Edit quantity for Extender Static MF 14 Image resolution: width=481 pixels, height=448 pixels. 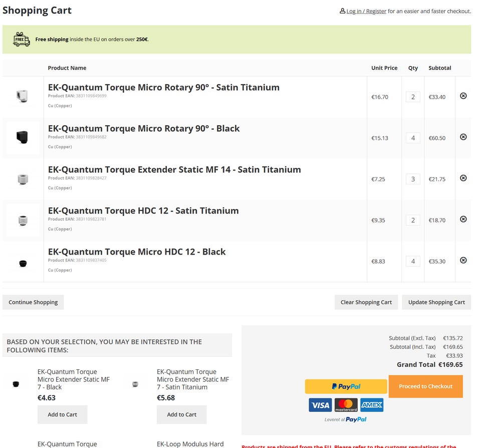click(413, 179)
